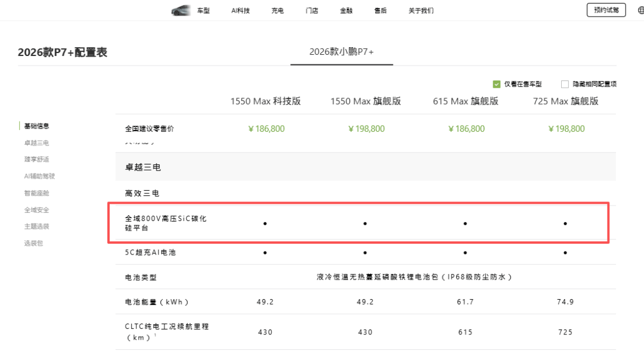Click the XPeng car logo icon
644x351 pixels.
(179, 11)
